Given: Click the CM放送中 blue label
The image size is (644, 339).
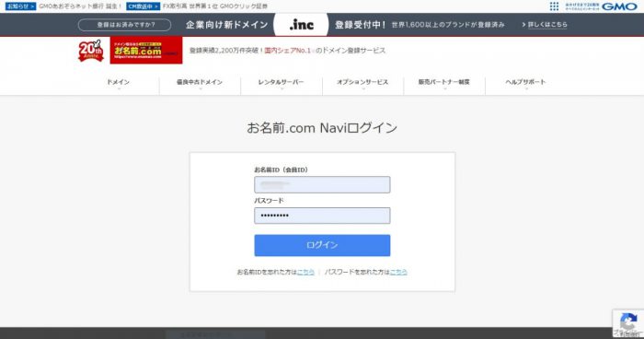Looking at the screenshot, I should (x=143, y=6).
